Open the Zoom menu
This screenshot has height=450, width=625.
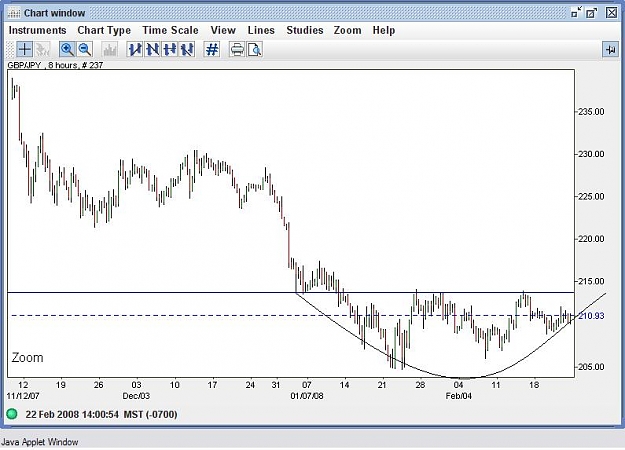point(347,30)
